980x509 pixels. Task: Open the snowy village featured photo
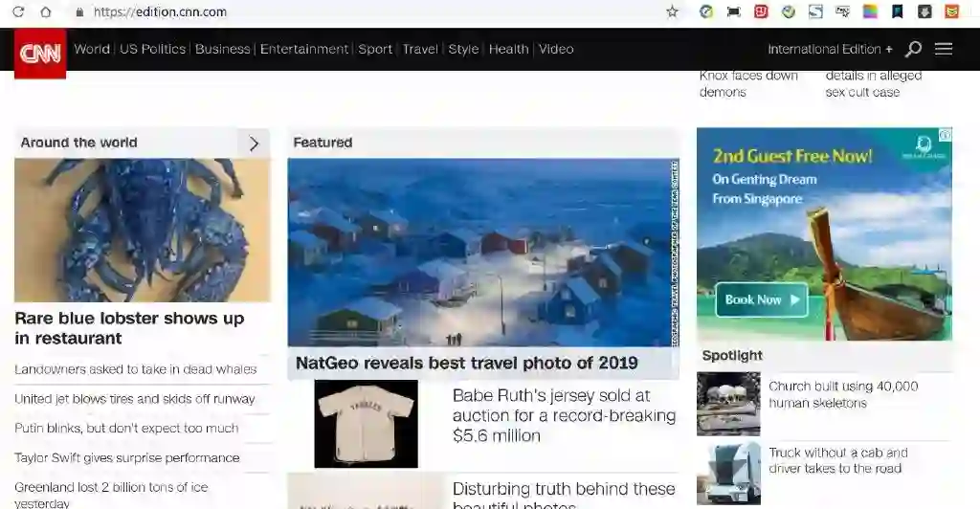483,253
